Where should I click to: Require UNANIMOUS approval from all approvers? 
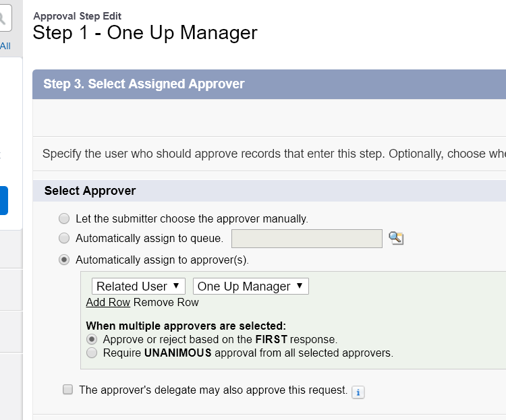(91, 353)
